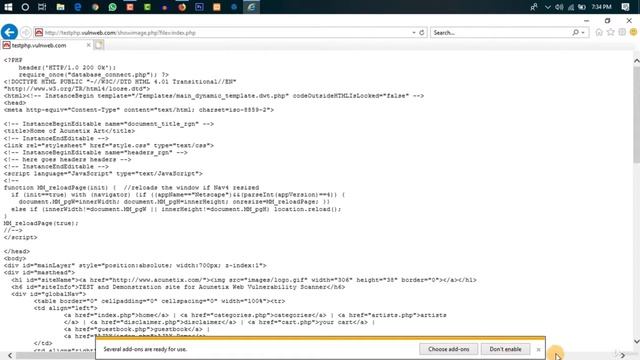Open the volume control in system tray

coord(560,7)
